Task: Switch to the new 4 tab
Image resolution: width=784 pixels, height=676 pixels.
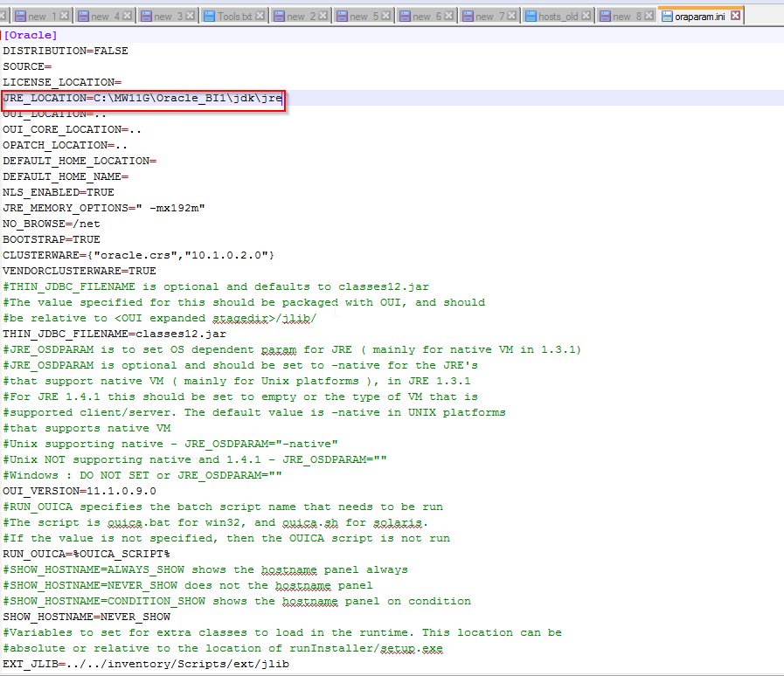Action: coord(105,17)
